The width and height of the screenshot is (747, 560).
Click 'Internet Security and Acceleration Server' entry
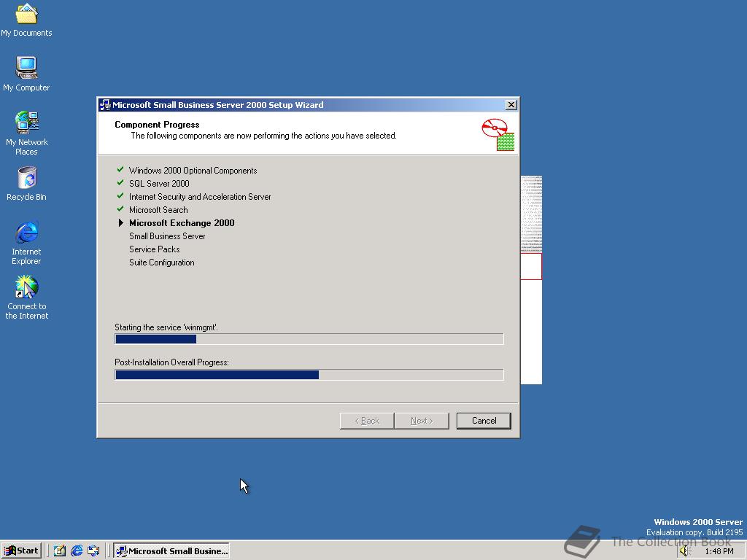tap(200, 197)
